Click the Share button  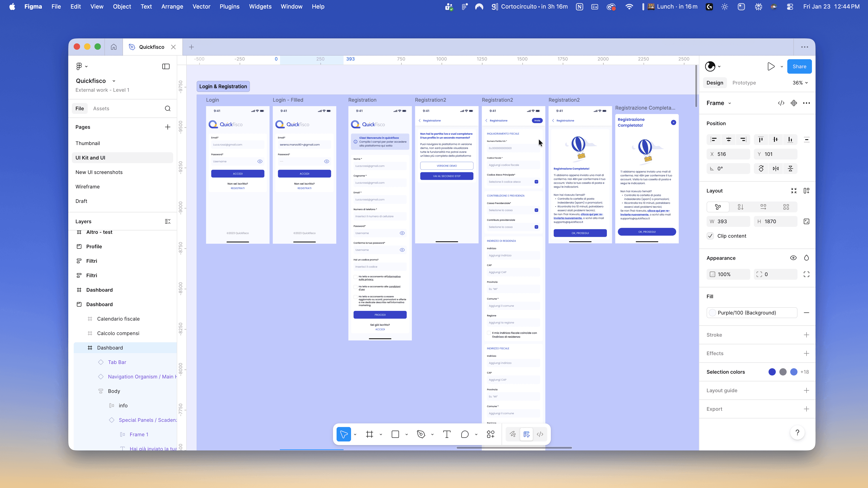pos(799,66)
